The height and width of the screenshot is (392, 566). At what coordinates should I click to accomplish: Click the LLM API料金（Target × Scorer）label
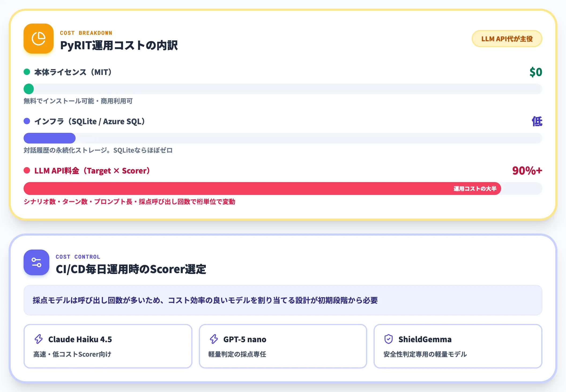[92, 171]
